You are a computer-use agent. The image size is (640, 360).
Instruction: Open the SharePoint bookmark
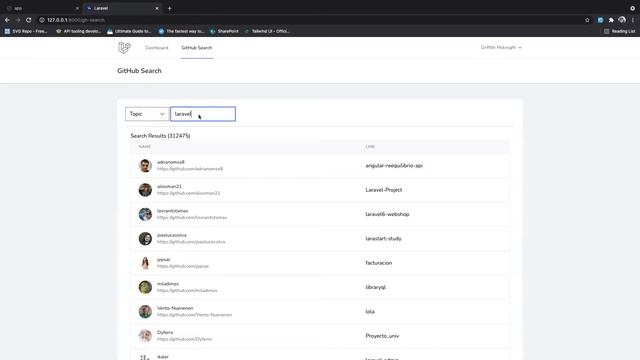point(224,31)
